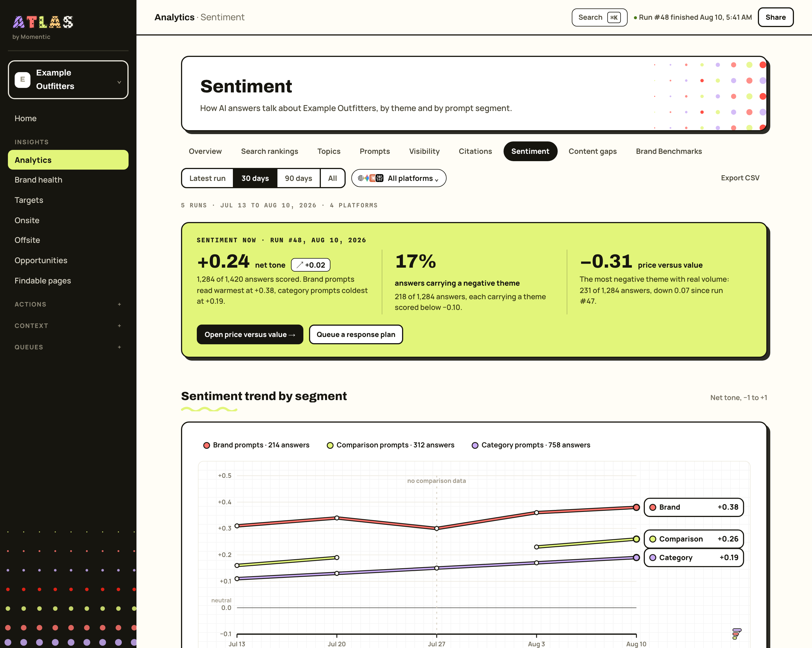Click the Share button

(775, 17)
